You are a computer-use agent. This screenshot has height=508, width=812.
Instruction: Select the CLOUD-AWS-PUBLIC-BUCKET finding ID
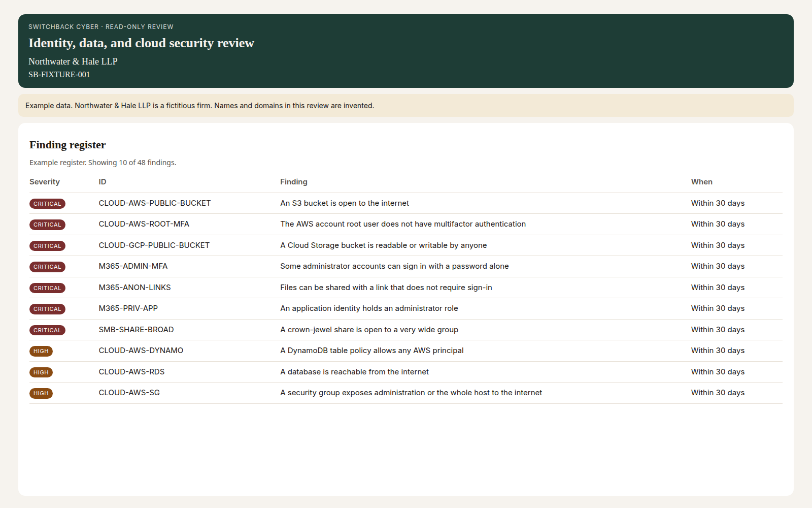[155, 203]
